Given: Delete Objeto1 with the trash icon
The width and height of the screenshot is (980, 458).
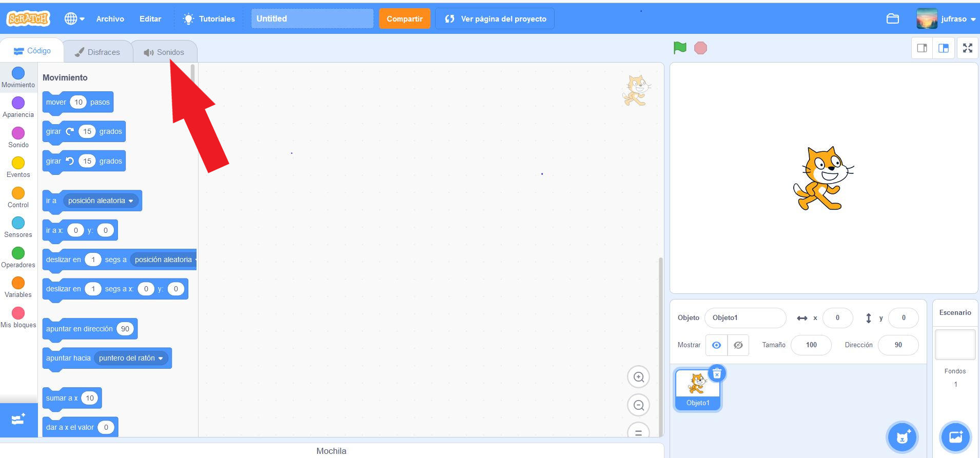Looking at the screenshot, I should click(x=717, y=374).
